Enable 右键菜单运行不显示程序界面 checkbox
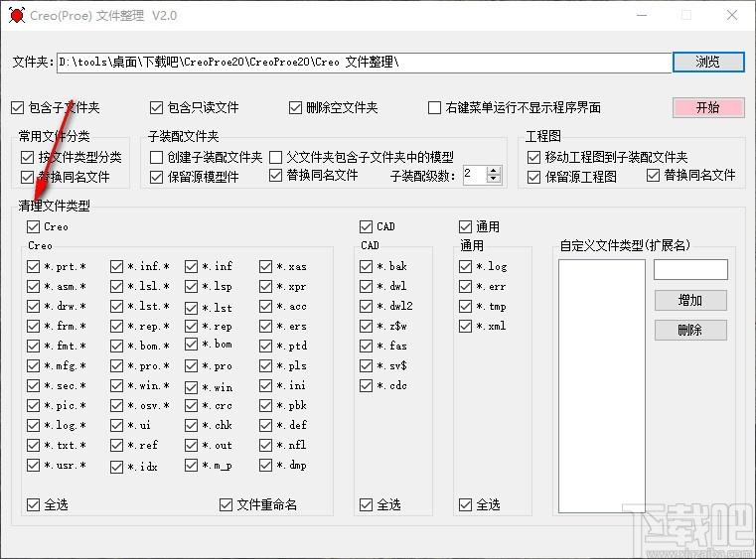The image size is (756, 559). click(434, 107)
